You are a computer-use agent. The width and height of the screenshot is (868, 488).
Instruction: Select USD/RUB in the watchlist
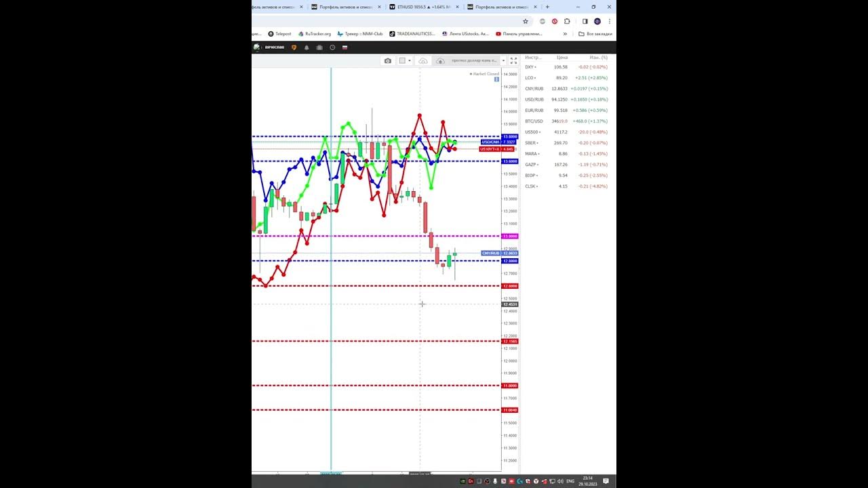coord(567,100)
